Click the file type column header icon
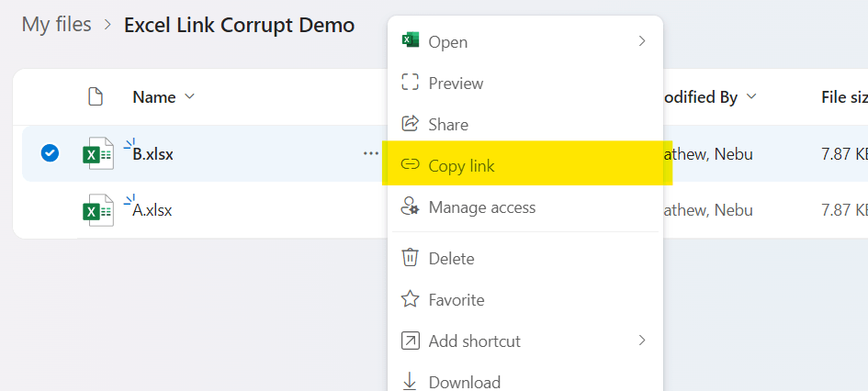868x391 pixels. click(x=95, y=96)
